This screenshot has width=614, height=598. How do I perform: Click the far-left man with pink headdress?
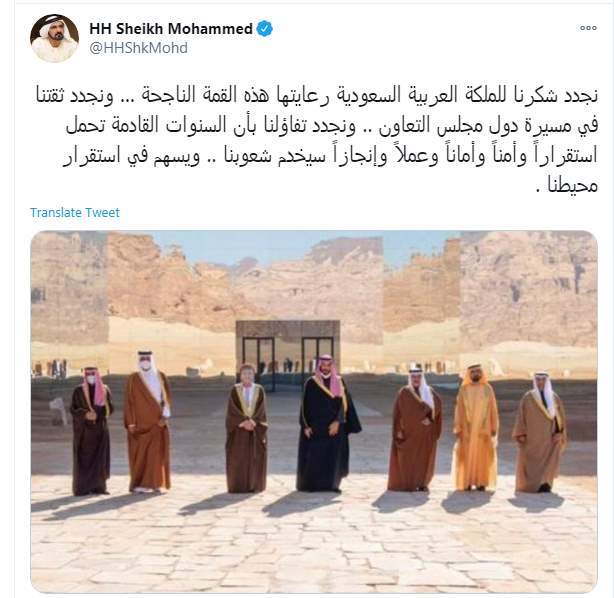[x=91, y=431]
